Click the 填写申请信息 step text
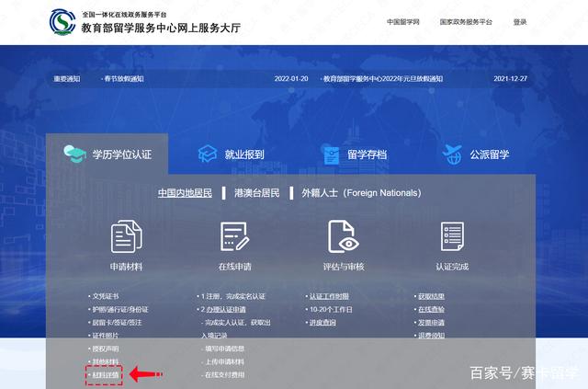The width and height of the screenshot is (588, 389). (x=224, y=349)
